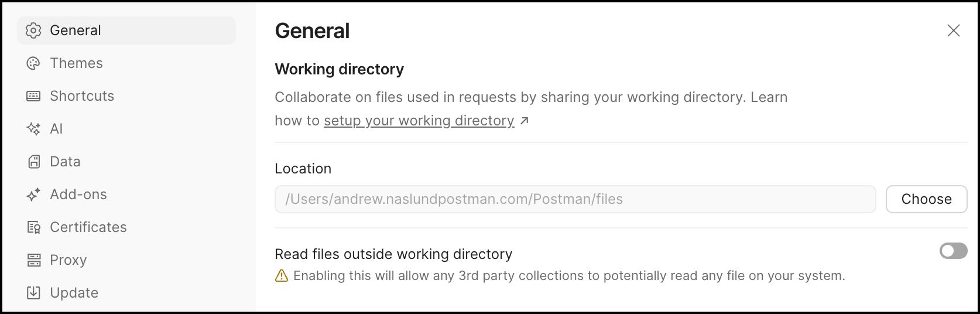Switch to the Shortcuts settings tab
Image resolution: width=980 pixels, height=314 pixels.
82,96
